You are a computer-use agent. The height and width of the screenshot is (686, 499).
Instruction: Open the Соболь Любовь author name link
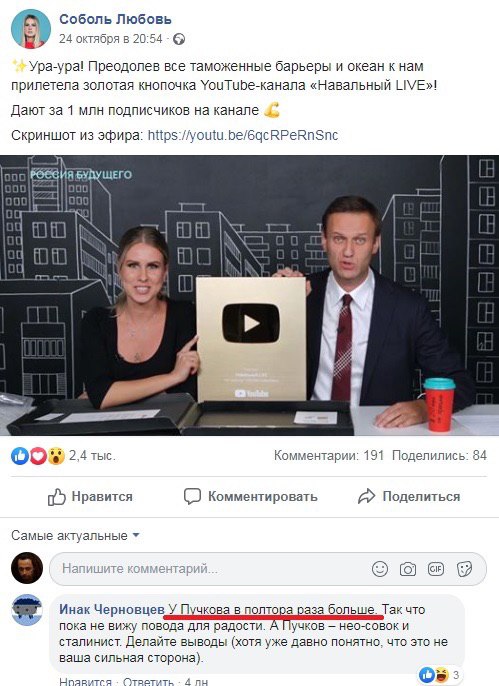[x=115, y=19]
